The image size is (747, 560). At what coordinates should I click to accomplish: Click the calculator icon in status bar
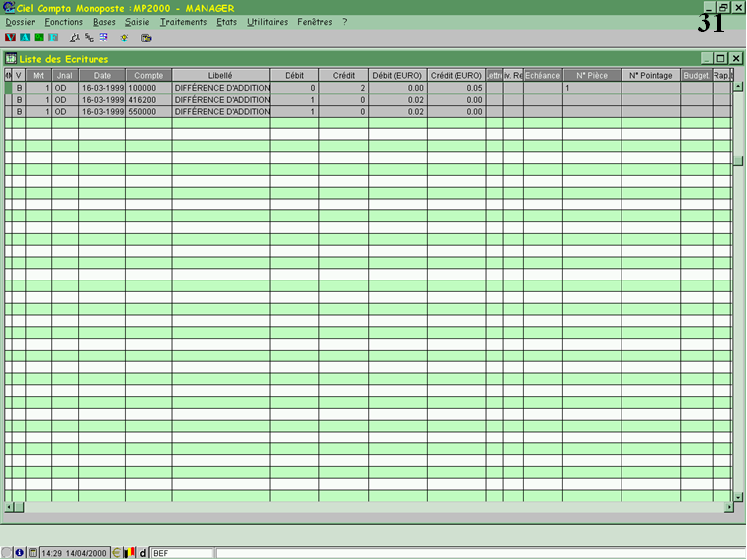(32, 553)
